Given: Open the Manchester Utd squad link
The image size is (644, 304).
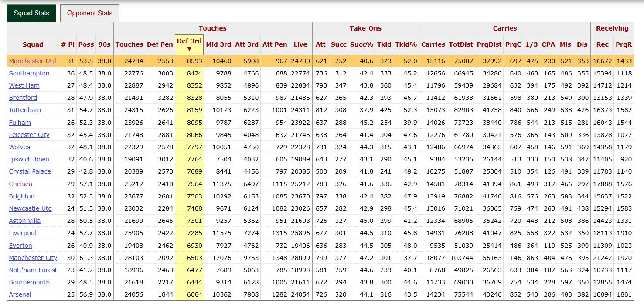Looking at the screenshot, I should coord(32,61).
